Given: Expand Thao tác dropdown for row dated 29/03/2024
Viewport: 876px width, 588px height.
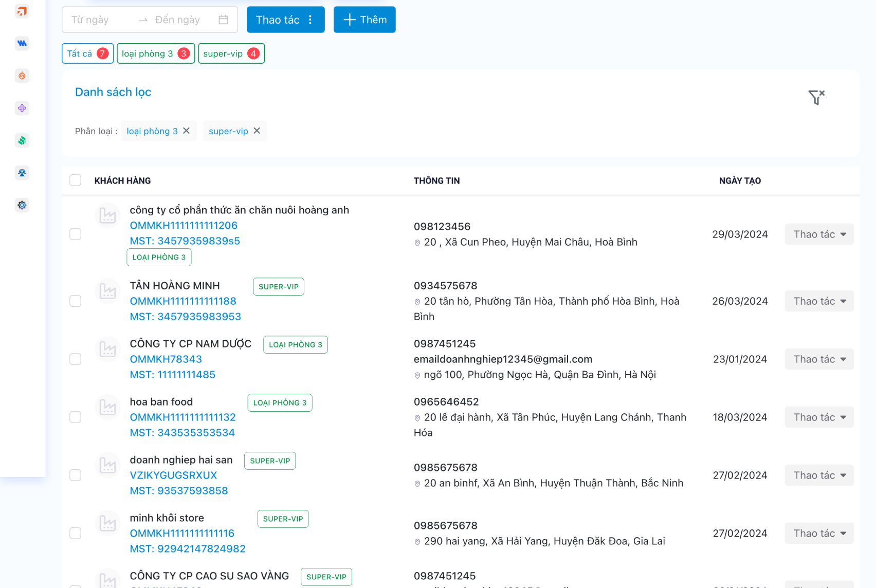Looking at the screenshot, I should pos(819,234).
